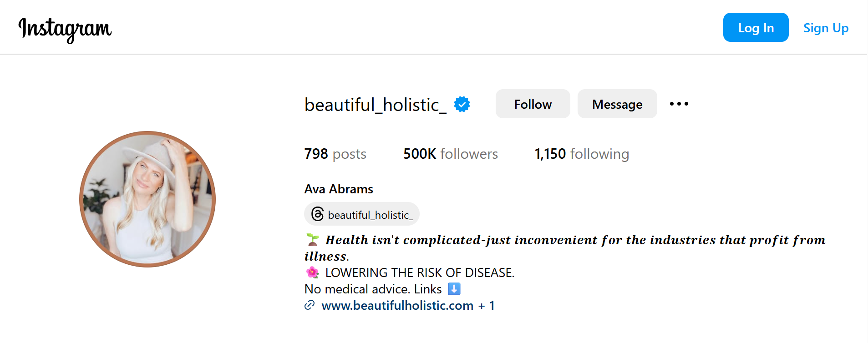The image size is (868, 343).
Task: Click the chain link icon beside website
Action: click(310, 305)
